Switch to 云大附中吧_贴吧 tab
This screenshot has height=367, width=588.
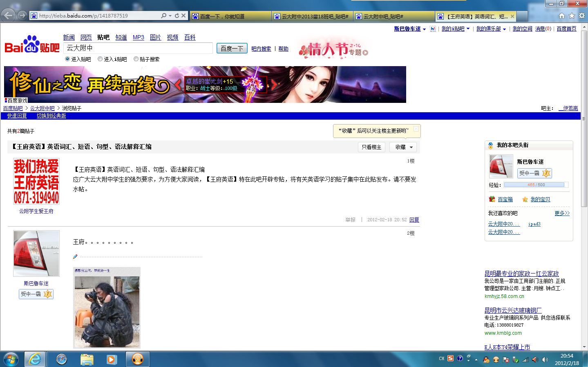(394, 16)
